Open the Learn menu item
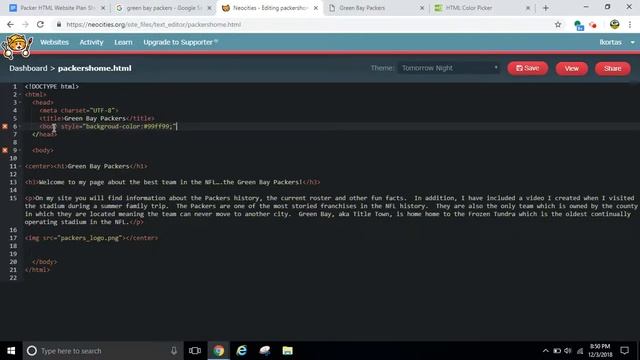Image resolution: width=640 pixels, height=360 pixels. click(x=123, y=42)
